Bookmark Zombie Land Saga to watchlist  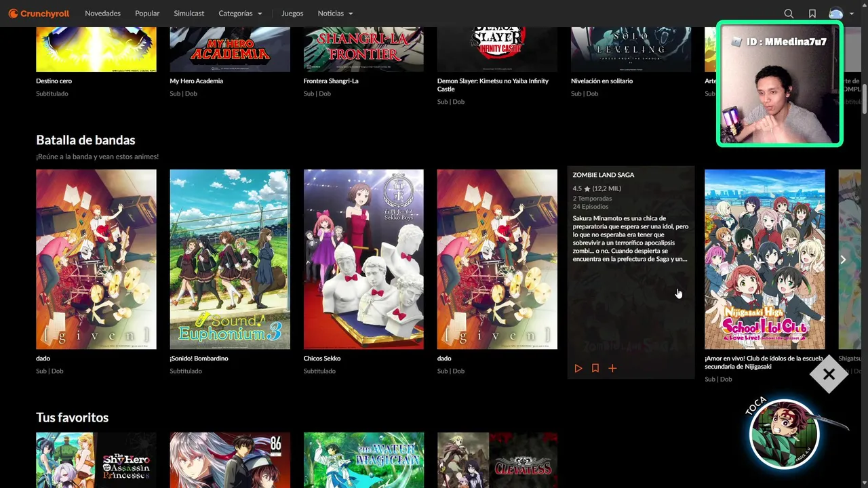595,368
